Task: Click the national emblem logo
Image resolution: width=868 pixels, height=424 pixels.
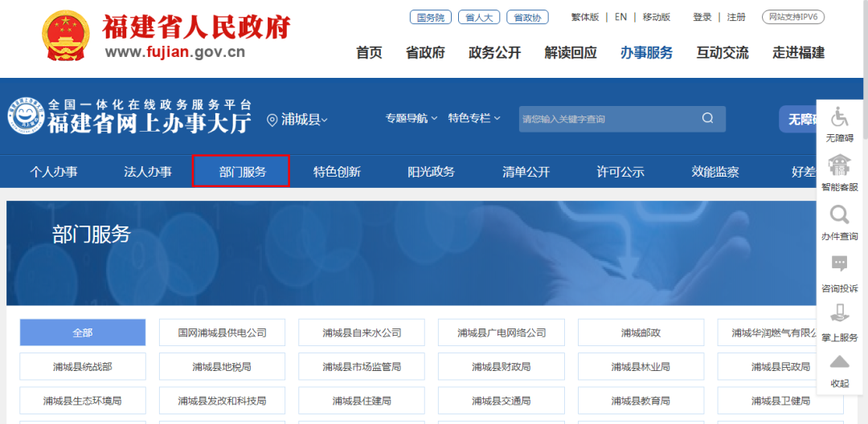Action: 65,35
